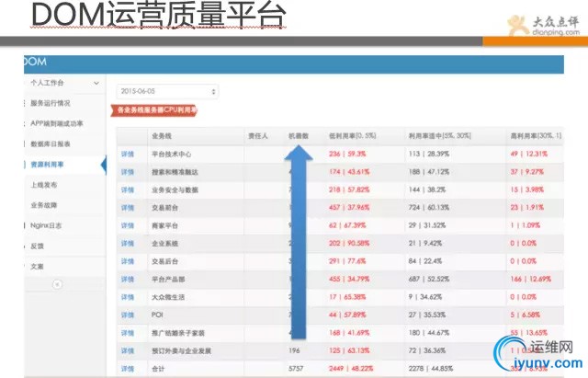Click the 196 machine count cell

(x=294, y=350)
